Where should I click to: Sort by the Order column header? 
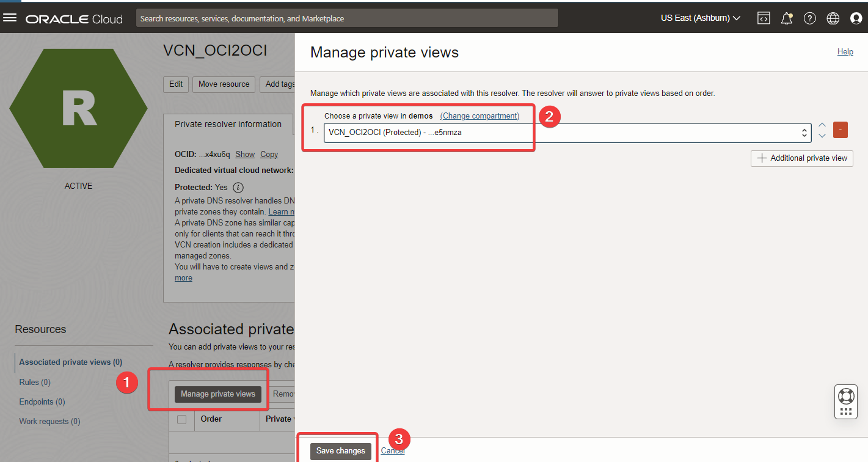click(211, 419)
